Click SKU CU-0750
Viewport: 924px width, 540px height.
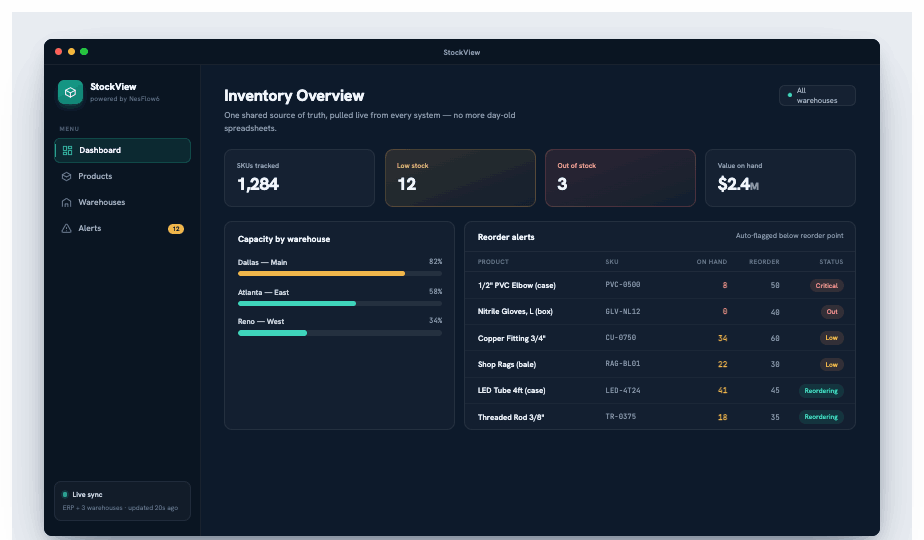tap(621, 338)
